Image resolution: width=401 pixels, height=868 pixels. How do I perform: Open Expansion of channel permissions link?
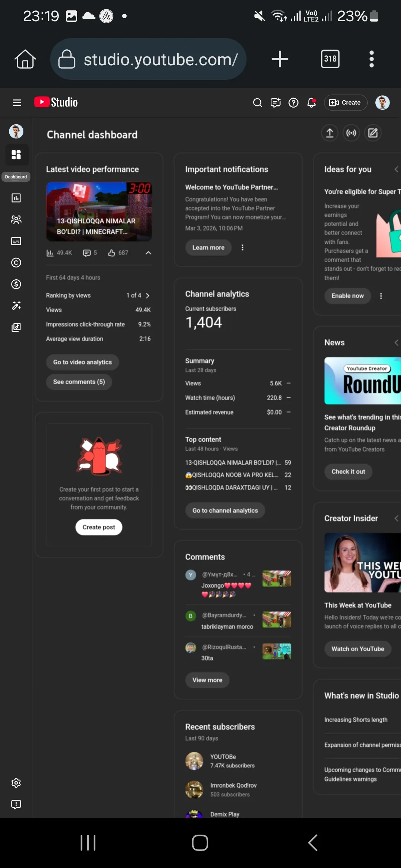(363, 745)
